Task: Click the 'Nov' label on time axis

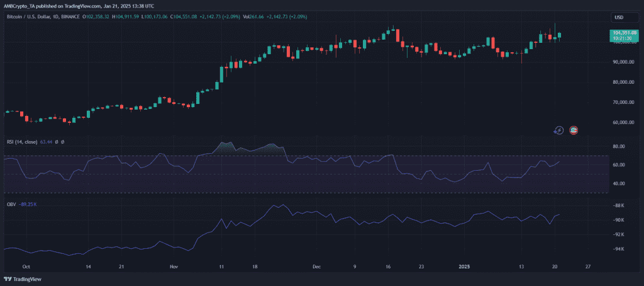Action: pos(174,266)
